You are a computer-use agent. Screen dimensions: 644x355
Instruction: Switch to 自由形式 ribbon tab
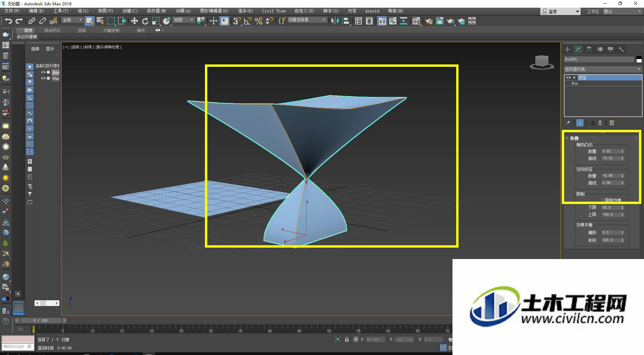pyautogui.click(x=52, y=31)
